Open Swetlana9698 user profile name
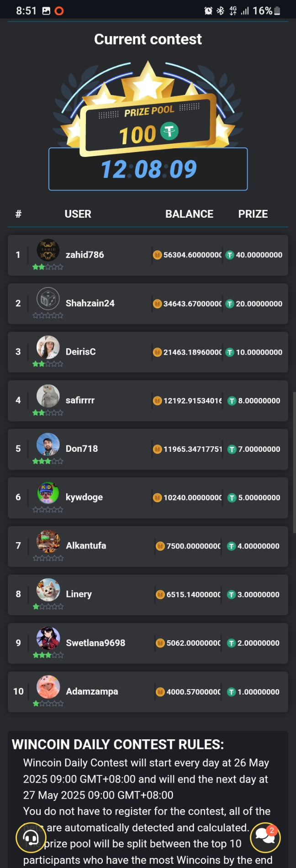This screenshot has height=868, width=296. [95, 643]
